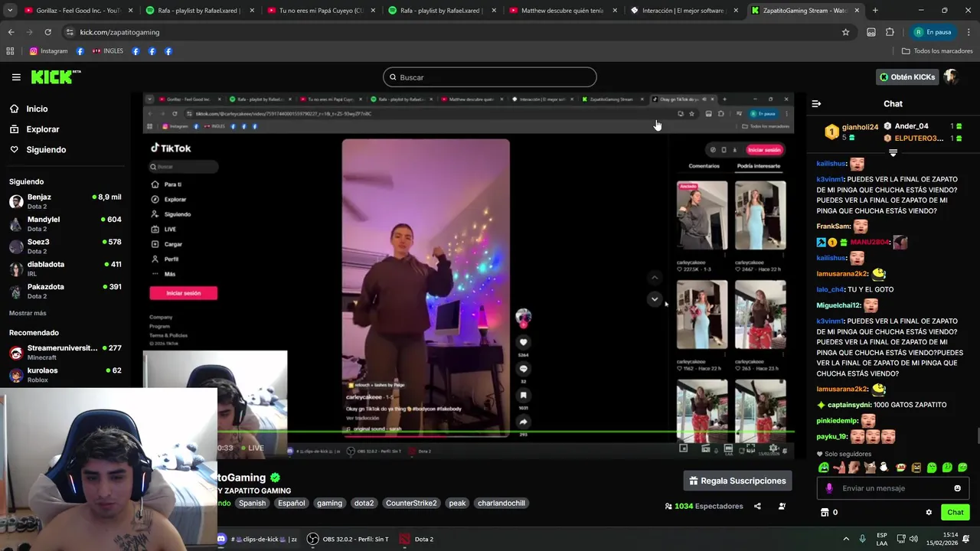980x551 pixels.
Task: Click the viewer list icon beside share
Action: (782, 506)
